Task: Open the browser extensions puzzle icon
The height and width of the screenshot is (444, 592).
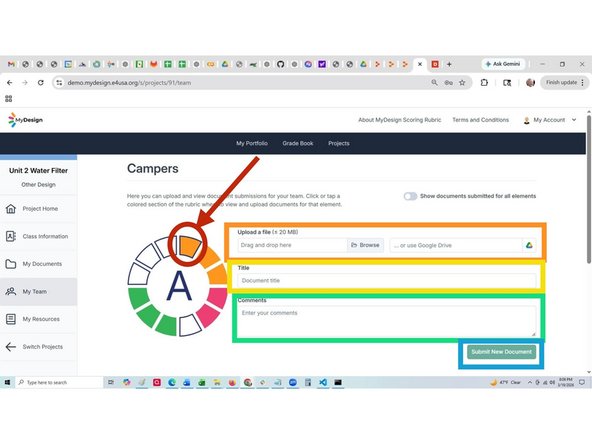Action: point(484,83)
